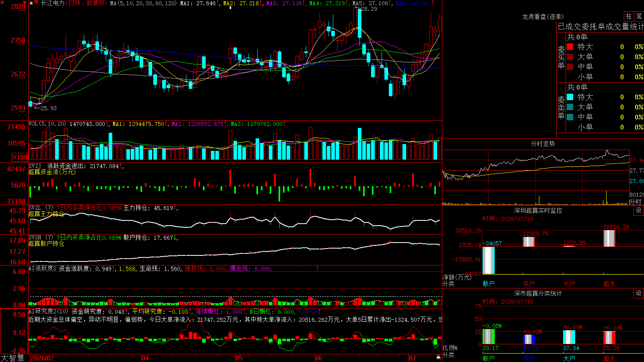Click the 中户 18.21 bar in 分类统计
The width and height of the screenshot is (644, 362).
point(529,339)
